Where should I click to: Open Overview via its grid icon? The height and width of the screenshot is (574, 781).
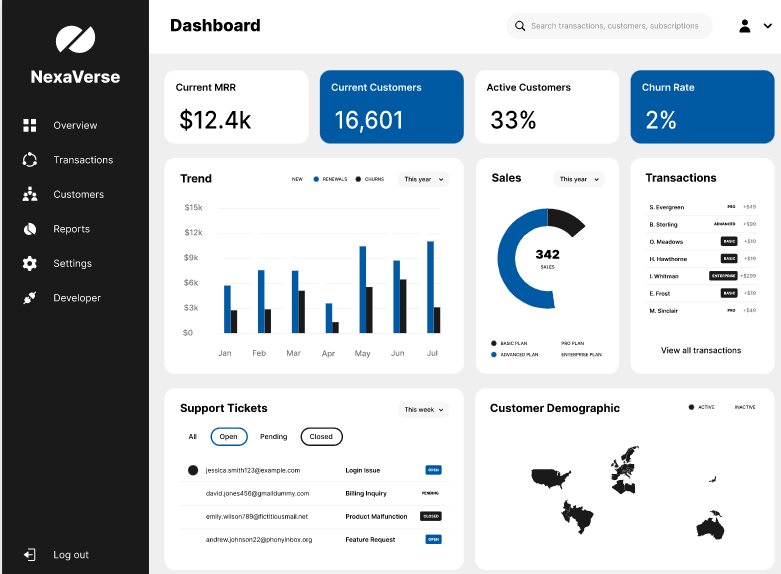[x=30, y=125]
